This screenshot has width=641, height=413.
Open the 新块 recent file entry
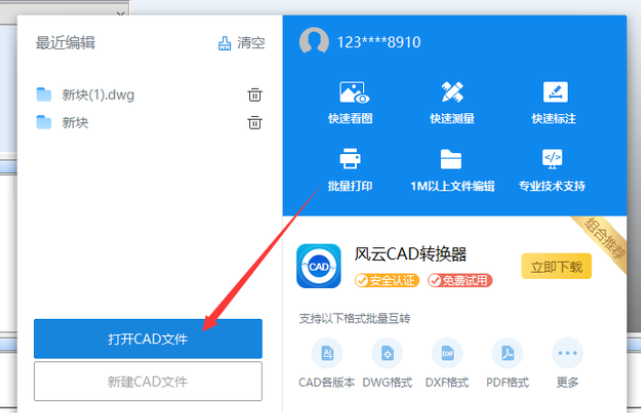(x=75, y=122)
